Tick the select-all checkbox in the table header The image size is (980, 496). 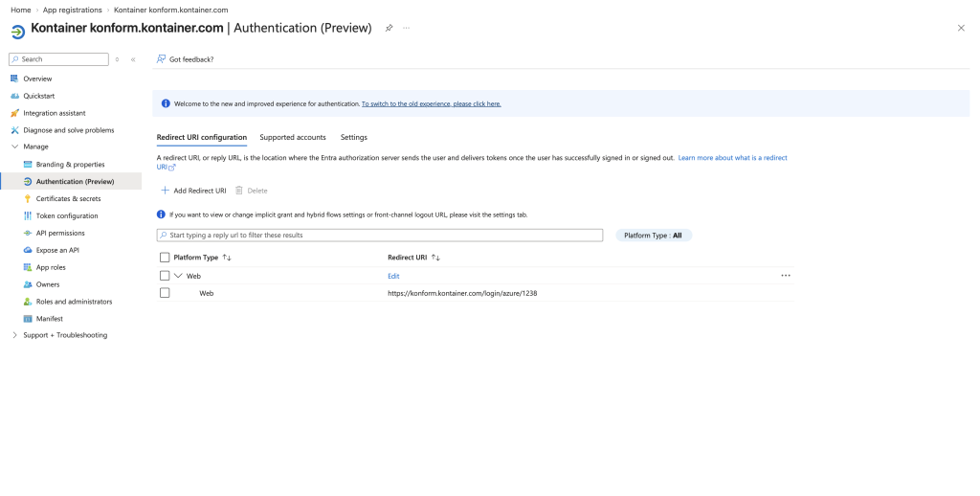[x=165, y=258]
